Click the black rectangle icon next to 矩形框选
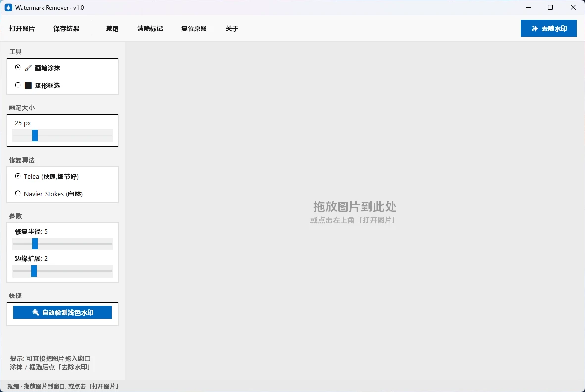The height and width of the screenshot is (392, 585). click(x=28, y=85)
